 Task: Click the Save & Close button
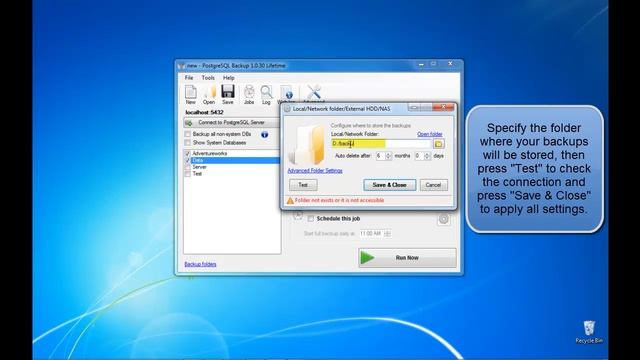pyautogui.click(x=389, y=185)
